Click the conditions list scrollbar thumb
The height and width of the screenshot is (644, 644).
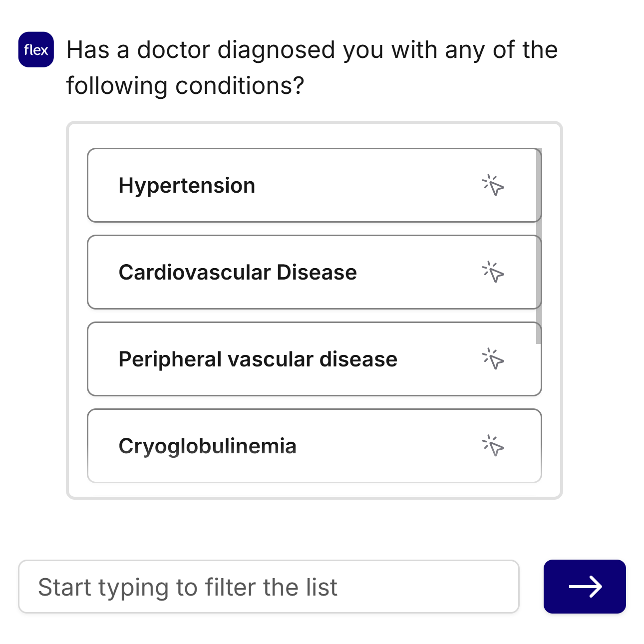tap(539, 245)
